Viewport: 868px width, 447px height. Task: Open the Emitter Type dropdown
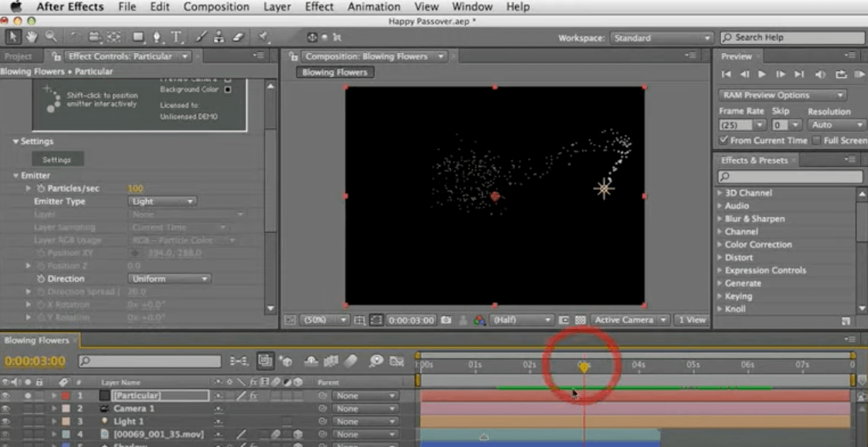pos(162,201)
